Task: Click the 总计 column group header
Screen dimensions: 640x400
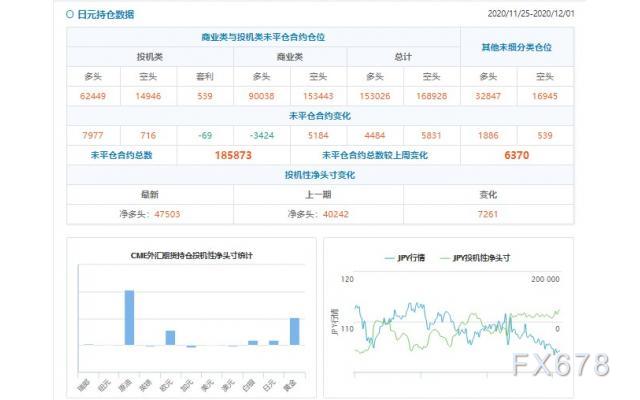Action: click(403, 57)
